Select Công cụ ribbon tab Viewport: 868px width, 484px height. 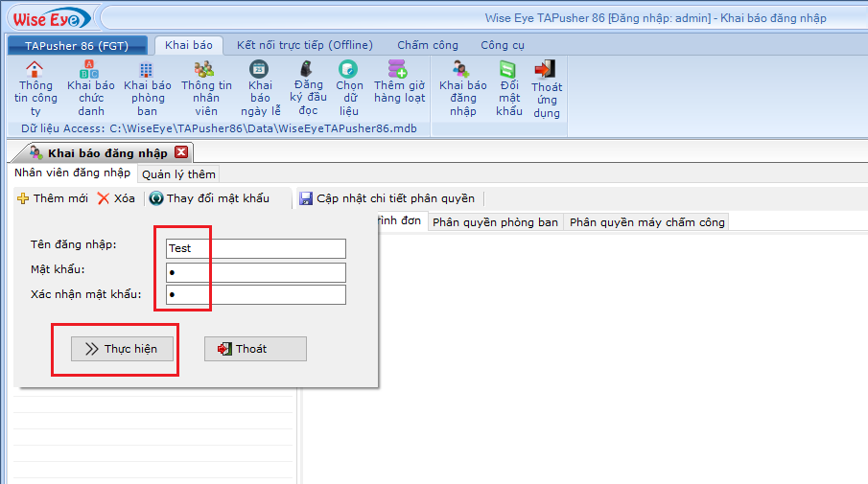tap(503, 45)
